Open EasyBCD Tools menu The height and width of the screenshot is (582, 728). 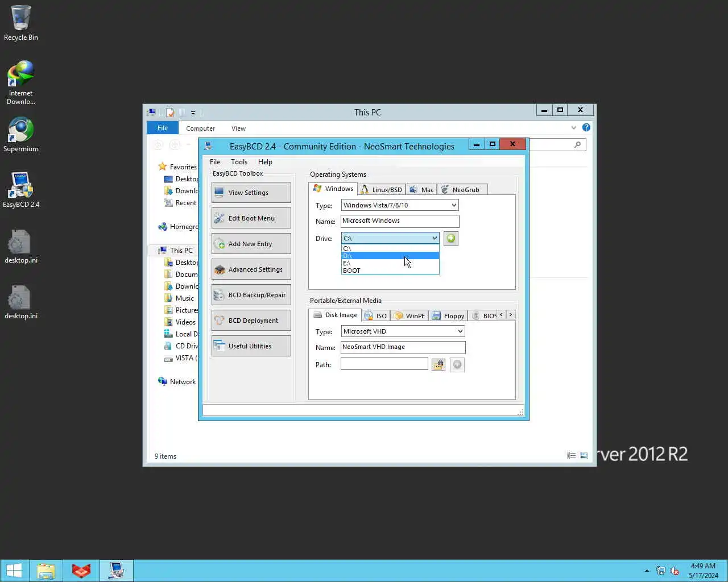click(239, 162)
